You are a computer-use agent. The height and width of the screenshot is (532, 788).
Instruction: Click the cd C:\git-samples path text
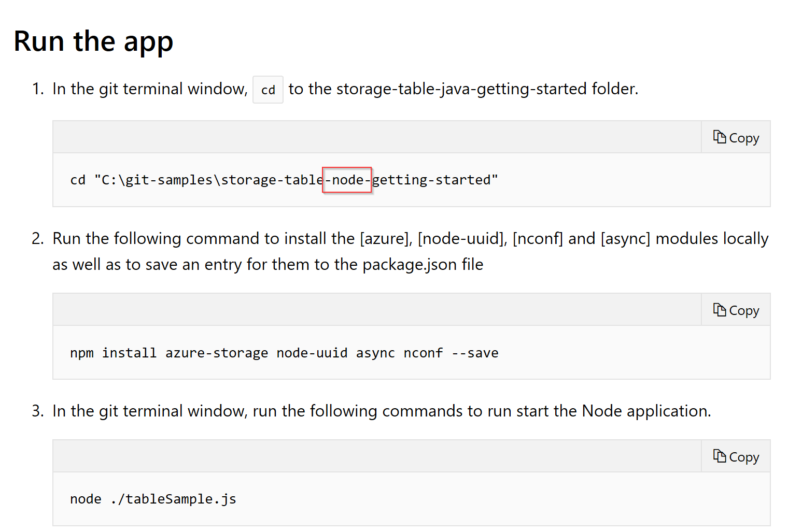point(283,179)
